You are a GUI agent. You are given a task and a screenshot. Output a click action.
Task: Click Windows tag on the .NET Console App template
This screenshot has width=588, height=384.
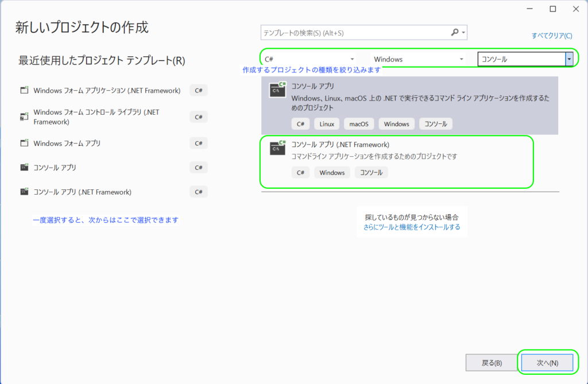pyautogui.click(x=396, y=124)
